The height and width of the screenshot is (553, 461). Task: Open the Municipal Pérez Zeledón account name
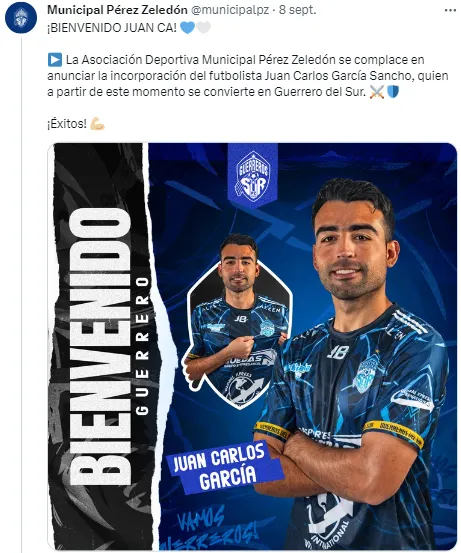117,10
